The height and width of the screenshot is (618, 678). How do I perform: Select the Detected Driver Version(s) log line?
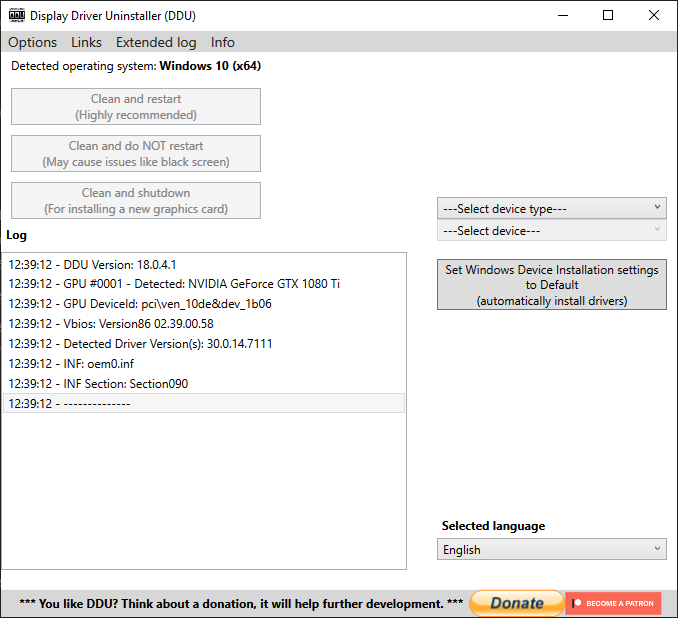(204, 344)
